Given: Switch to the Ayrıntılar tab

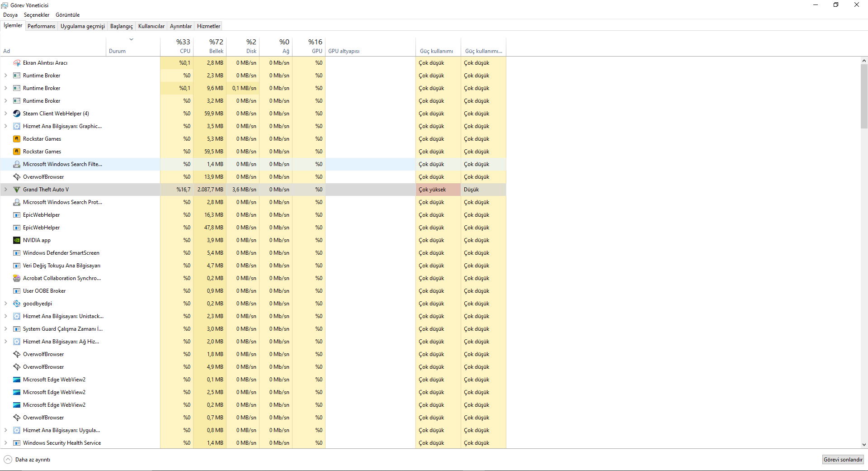Looking at the screenshot, I should coord(181,26).
